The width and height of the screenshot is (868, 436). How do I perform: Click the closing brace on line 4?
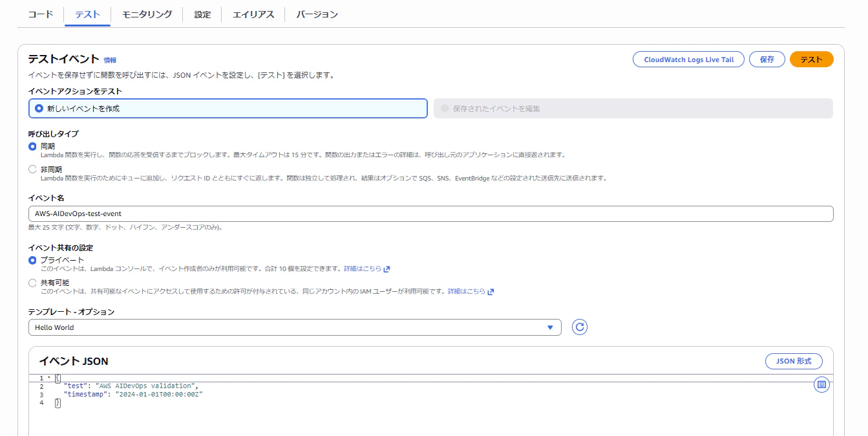[x=58, y=403]
